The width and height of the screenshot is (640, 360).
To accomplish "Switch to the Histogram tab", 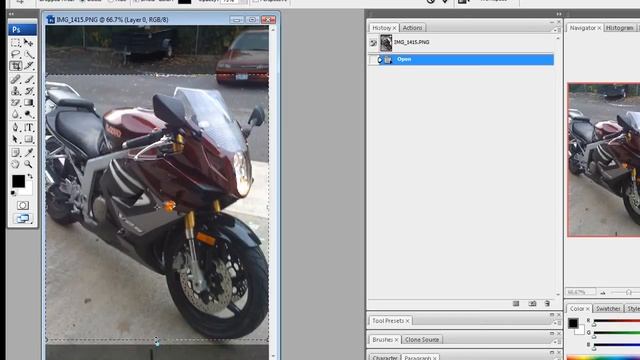I will coord(620,28).
